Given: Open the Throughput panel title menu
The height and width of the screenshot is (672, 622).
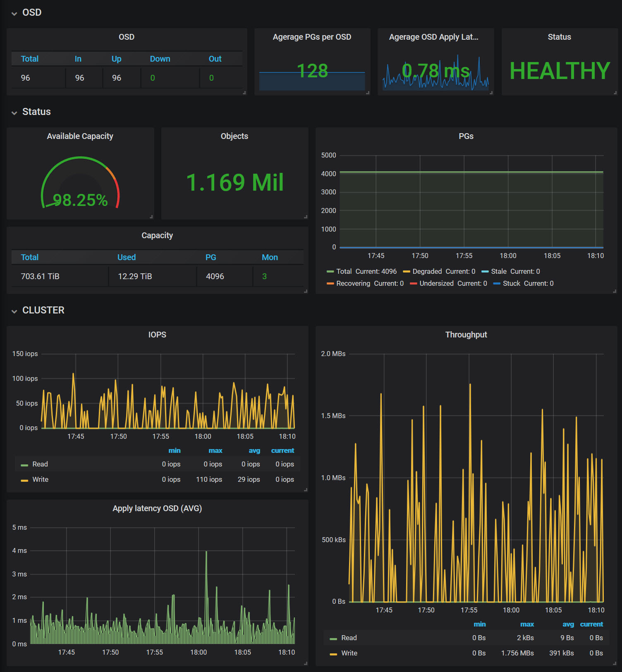Looking at the screenshot, I should 466,335.
